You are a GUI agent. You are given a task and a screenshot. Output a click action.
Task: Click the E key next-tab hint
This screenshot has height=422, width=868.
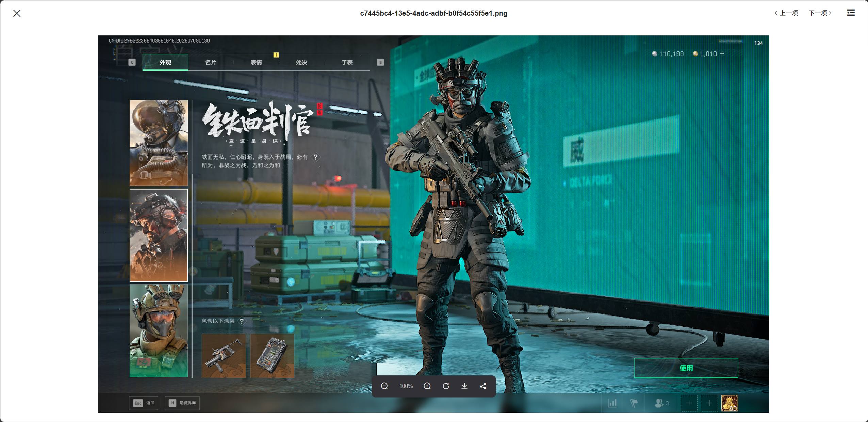(x=380, y=62)
